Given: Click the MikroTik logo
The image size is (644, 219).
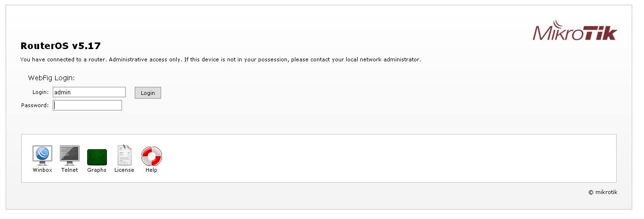Looking at the screenshot, I should (x=575, y=31).
